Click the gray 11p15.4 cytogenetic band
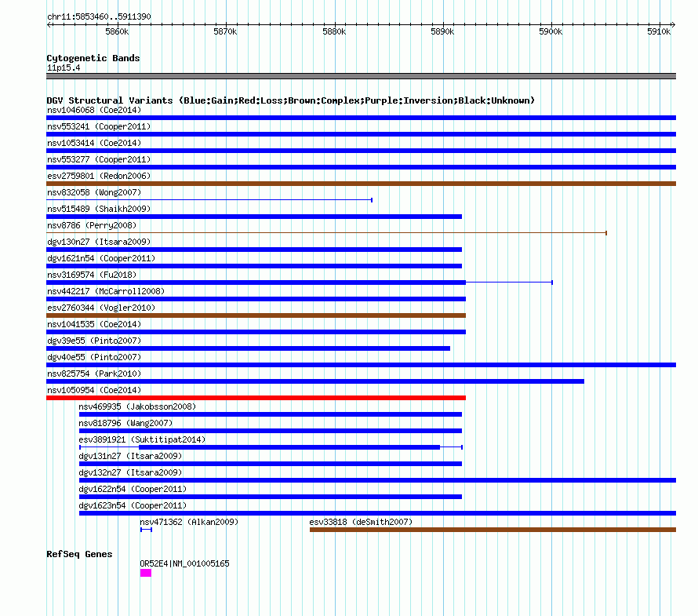 pos(361,76)
